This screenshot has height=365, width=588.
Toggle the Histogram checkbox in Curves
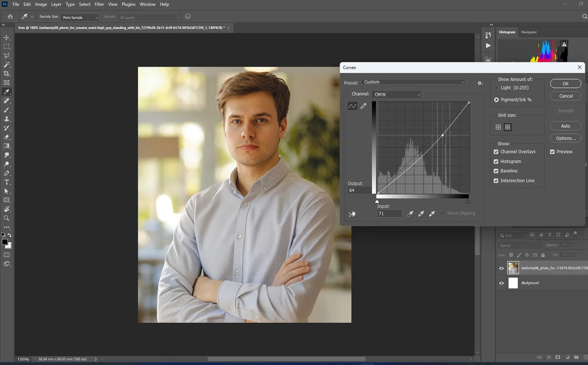tap(496, 161)
